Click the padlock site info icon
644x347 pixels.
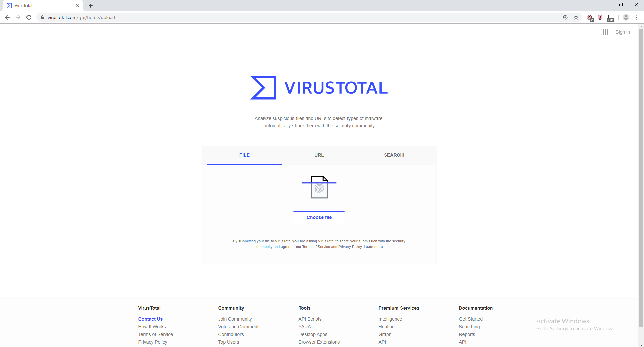tap(42, 17)
